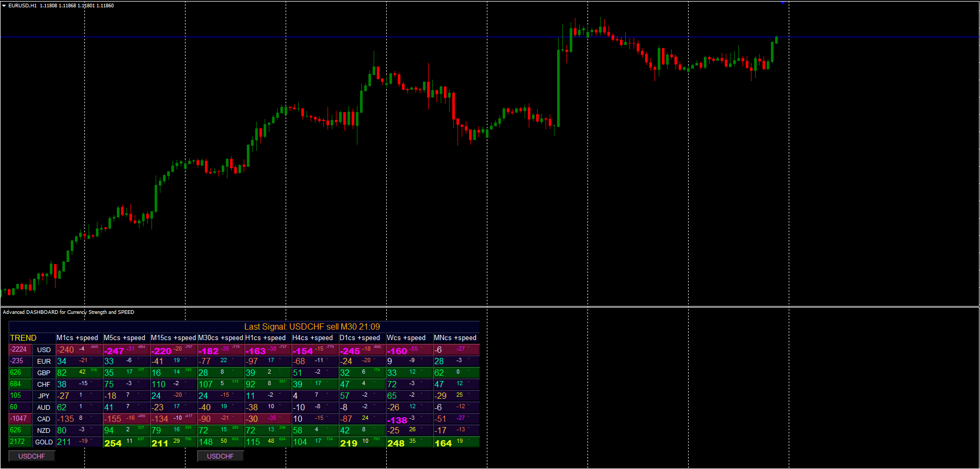Click the GOLD Wcs value 248
The height and width of the screenshot is (469, 980).
coord(396,443)
